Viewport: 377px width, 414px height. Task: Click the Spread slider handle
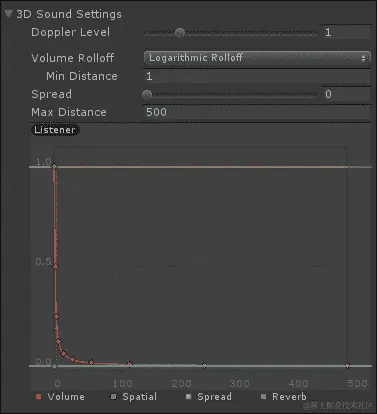(x=147, y=95)
